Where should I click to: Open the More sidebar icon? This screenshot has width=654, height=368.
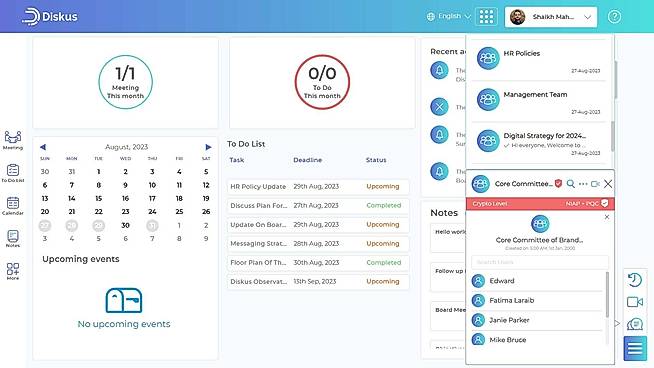13,271
